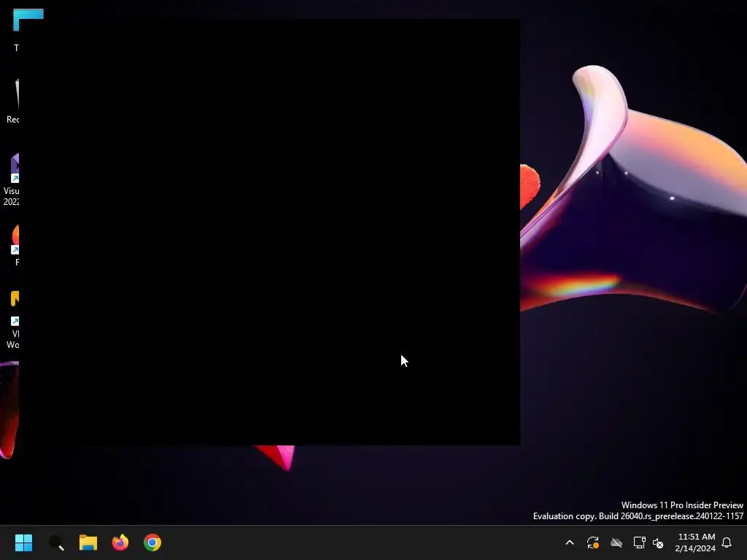Open network connection tray icon
The width and height of the screenshot is (747, 560).
(x=639, y=542)
